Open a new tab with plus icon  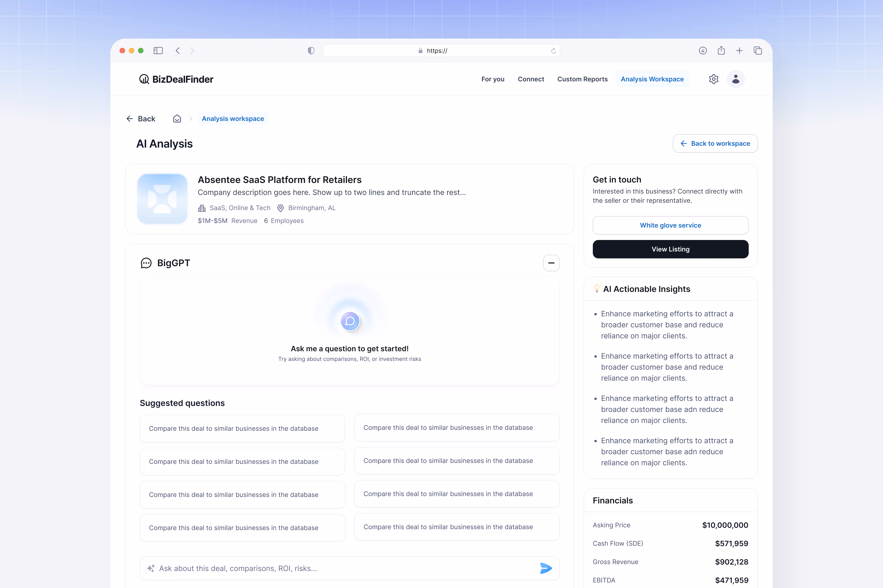[x=739, y=51]
